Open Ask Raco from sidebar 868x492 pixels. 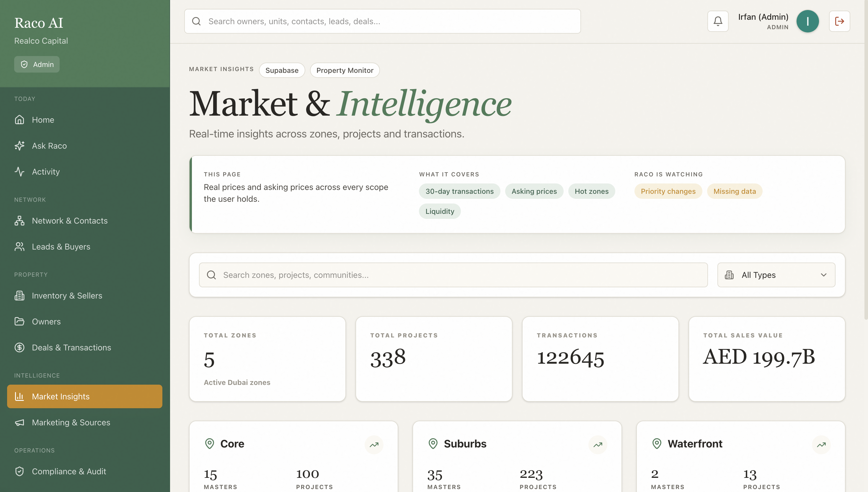coord(84,146)
